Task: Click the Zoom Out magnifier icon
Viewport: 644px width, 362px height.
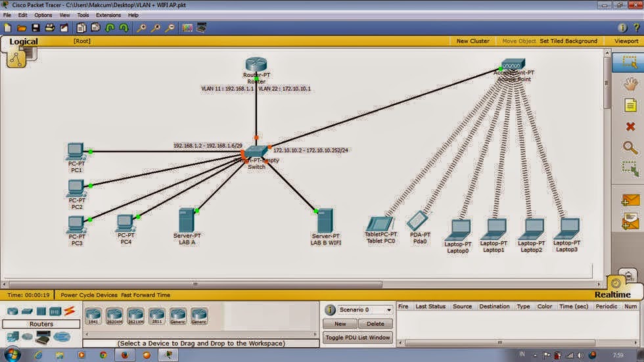Action: 170,28
